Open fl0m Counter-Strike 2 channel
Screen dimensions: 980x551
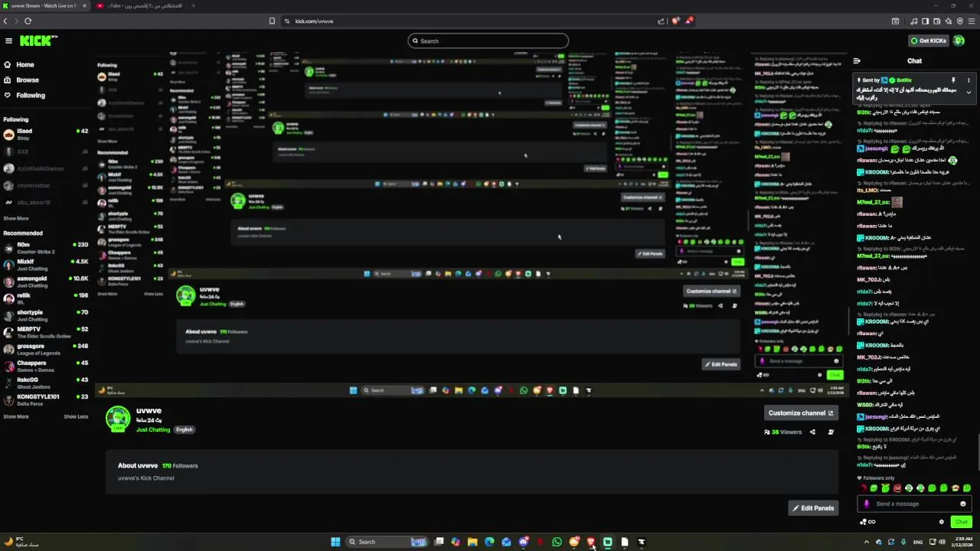[46, 247]
